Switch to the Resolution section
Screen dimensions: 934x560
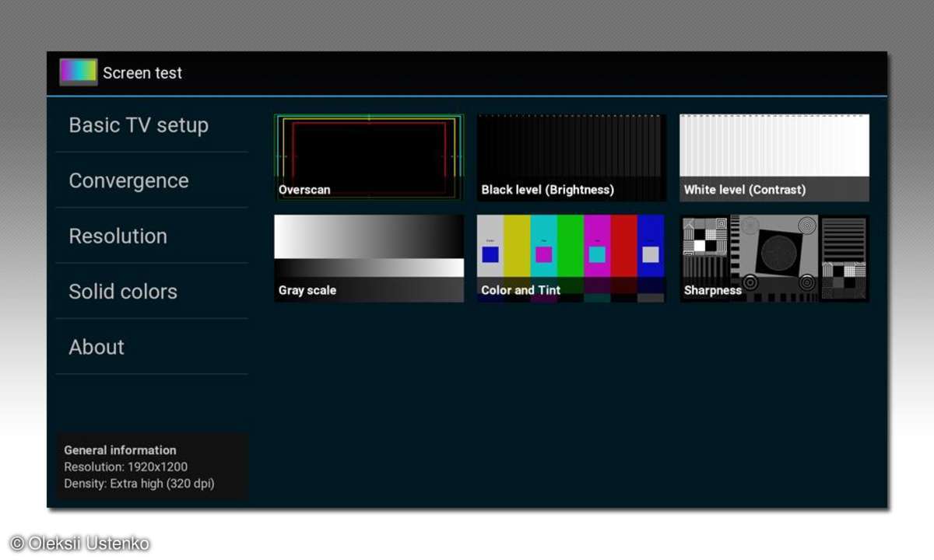[152, 236]
